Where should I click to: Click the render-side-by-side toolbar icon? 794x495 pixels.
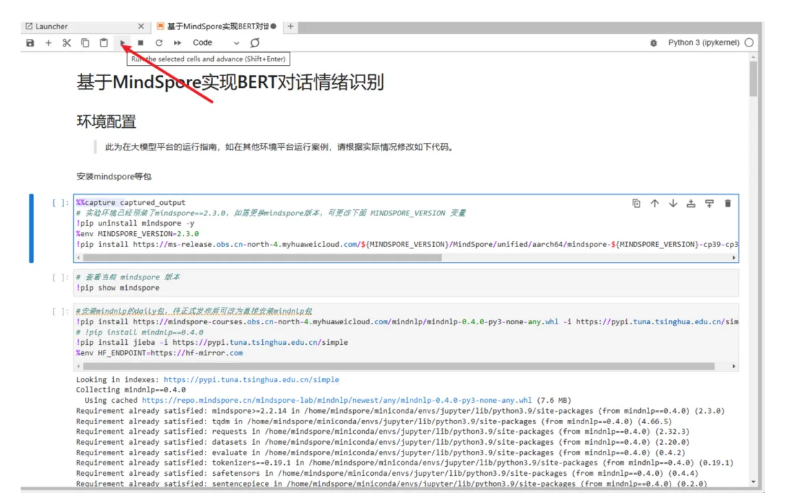tap(255, 43)
